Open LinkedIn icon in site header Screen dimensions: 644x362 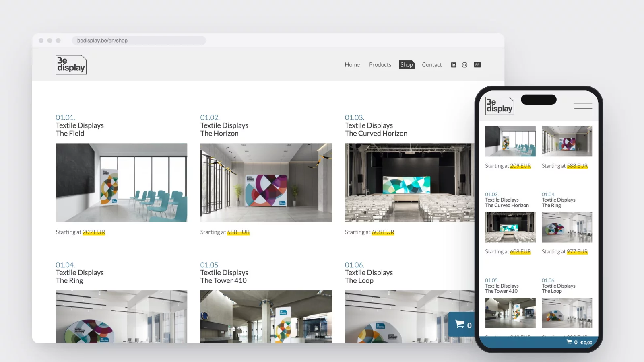point(454,65)
